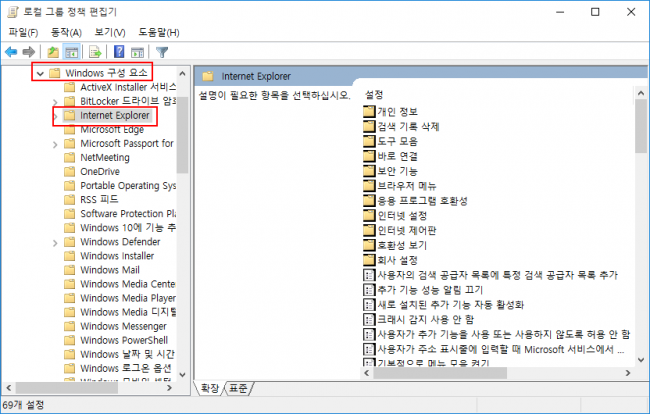
Task: Select Portable Operating Sys tree item
Action: coord(120,186)
